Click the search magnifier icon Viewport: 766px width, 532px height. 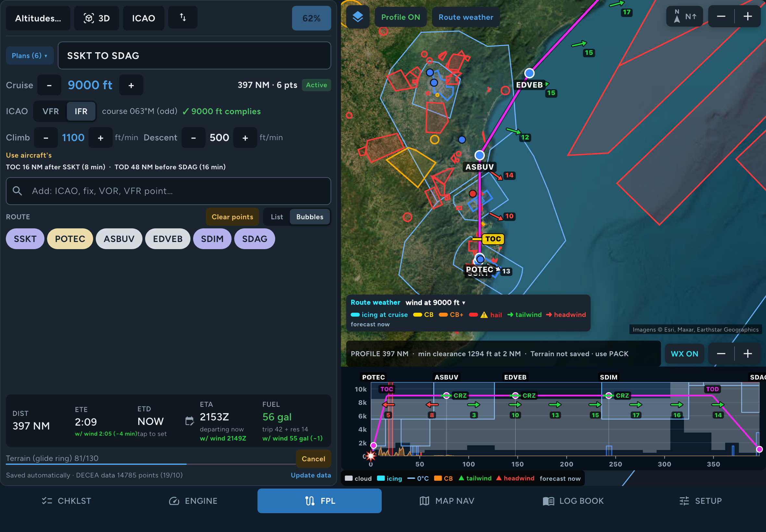click(x=17, y=191)
